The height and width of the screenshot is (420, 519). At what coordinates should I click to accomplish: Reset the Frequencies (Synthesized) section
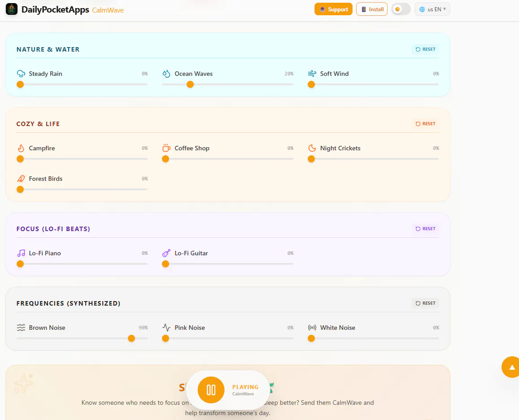(x=425, y=303)
